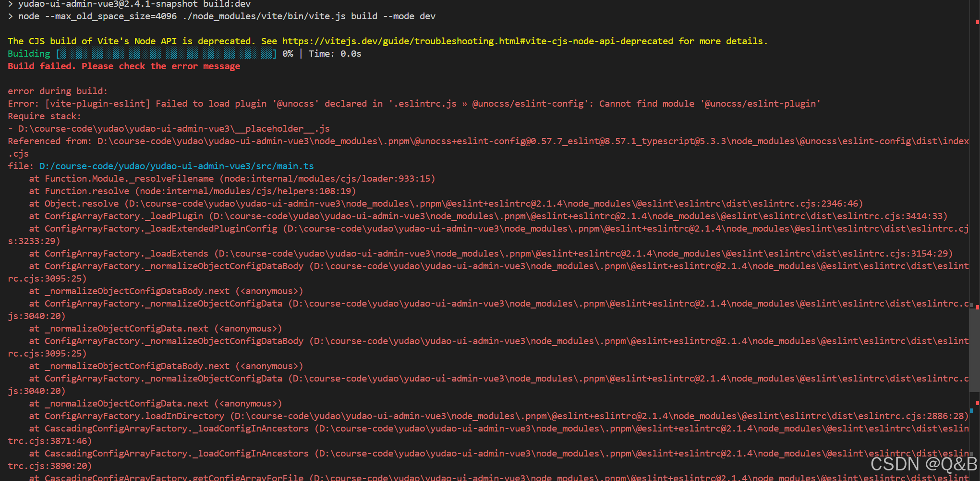Image resolution: width=980 pixels, height=481 pixels.
Task: Click the ConfigArrayFactory._loadExtends stack line
Action: point(491,254)
